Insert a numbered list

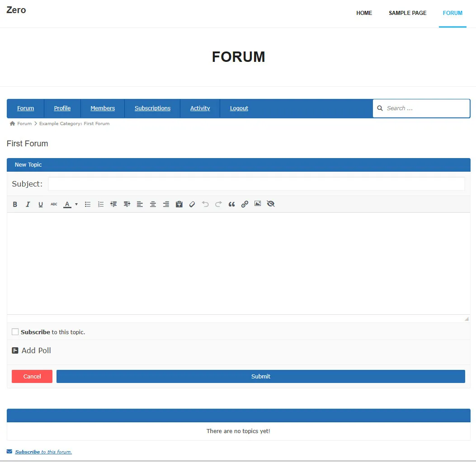click(101, 204)
